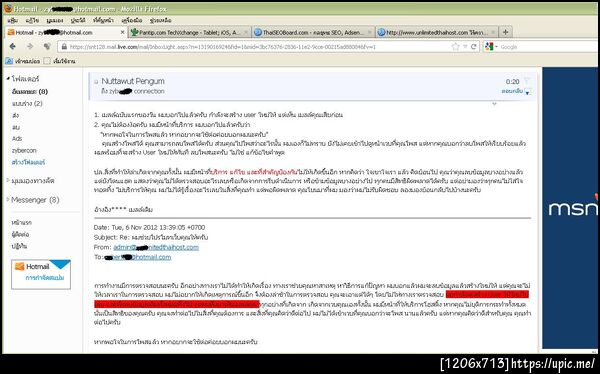
Task: Expand the Messenger (8) section
Action: pos(8,199)
